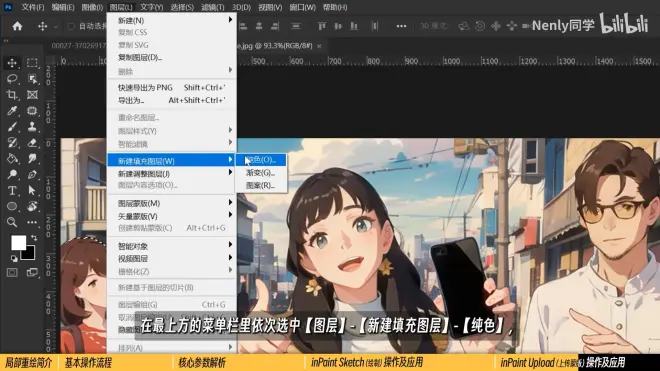Select the Dodge tool

pos(12,174)
